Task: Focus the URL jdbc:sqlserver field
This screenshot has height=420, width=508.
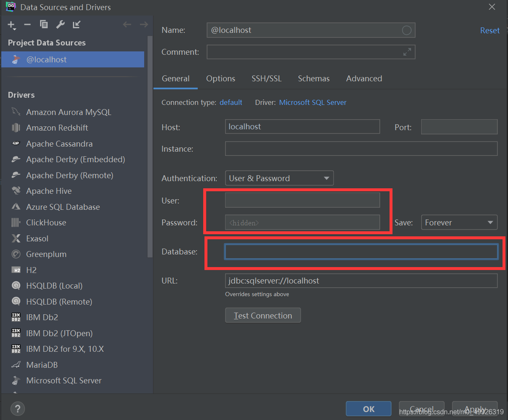Action: pyautogui.click(x=361, y=281)
